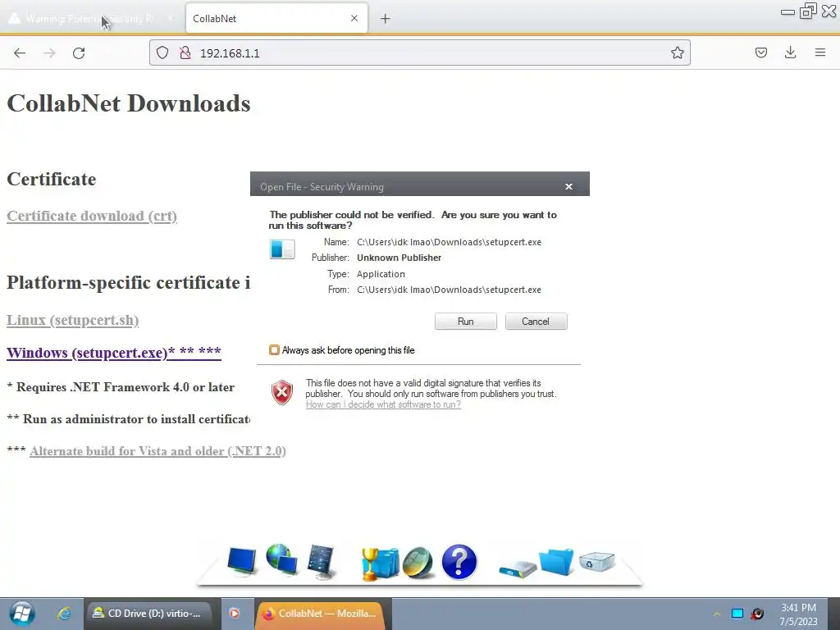
Task: Open a new browser tab
Action: click(x=386, y=19)
